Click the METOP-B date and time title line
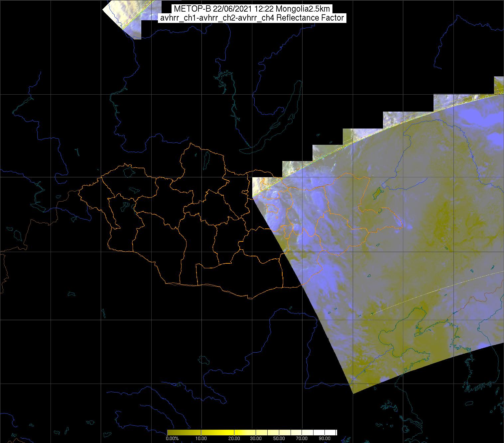Viewport: 504px width, 443px height. point(252,9)
